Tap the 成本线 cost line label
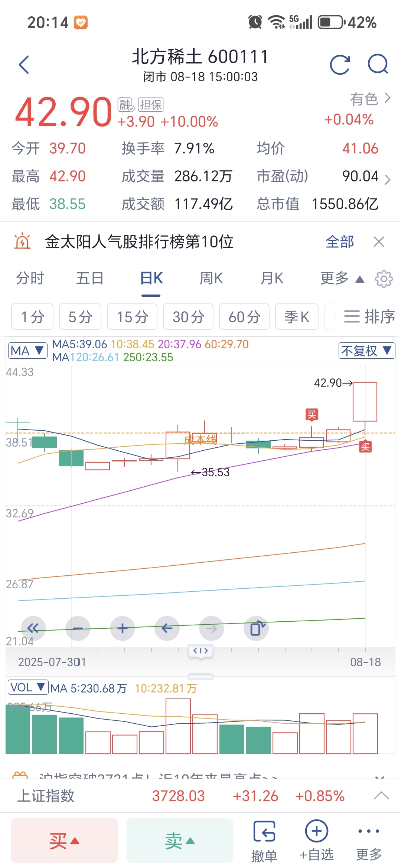Image resolution: width=401 pixels, height=868 pixels. pyautogui.click(x=200, y=440)
